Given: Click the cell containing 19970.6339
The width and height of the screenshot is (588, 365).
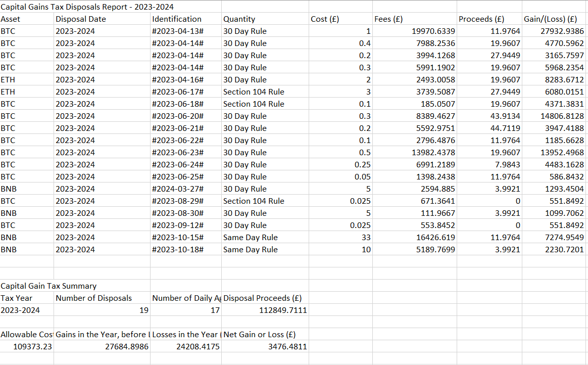Looking at the screenshot, I should pos(435,31).
